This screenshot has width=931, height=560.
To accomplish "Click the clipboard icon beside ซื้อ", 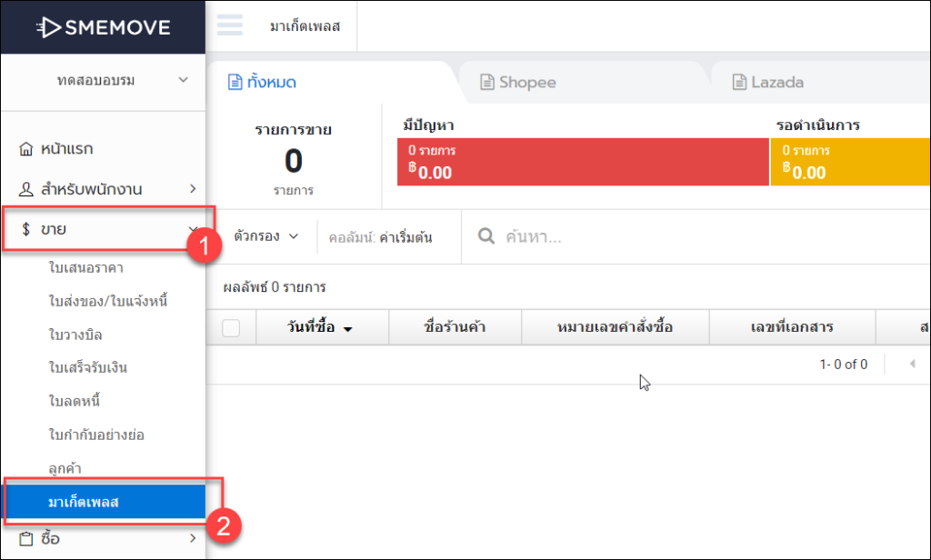I will 26,538.
